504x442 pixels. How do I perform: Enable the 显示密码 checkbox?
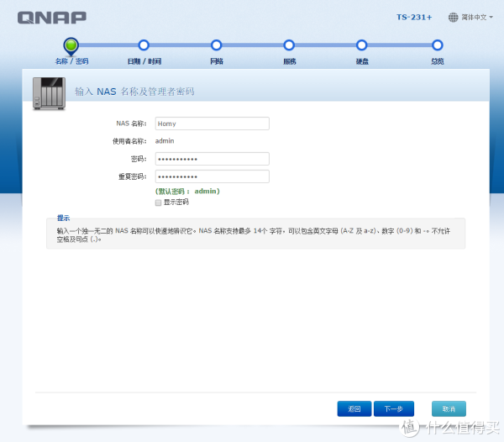(x=158, y=203)
